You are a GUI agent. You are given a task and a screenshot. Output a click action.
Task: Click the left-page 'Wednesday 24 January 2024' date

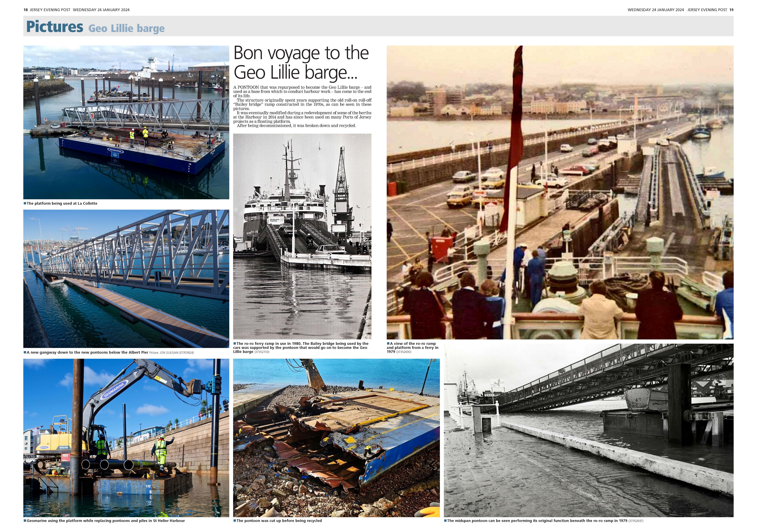click(101, 10)
